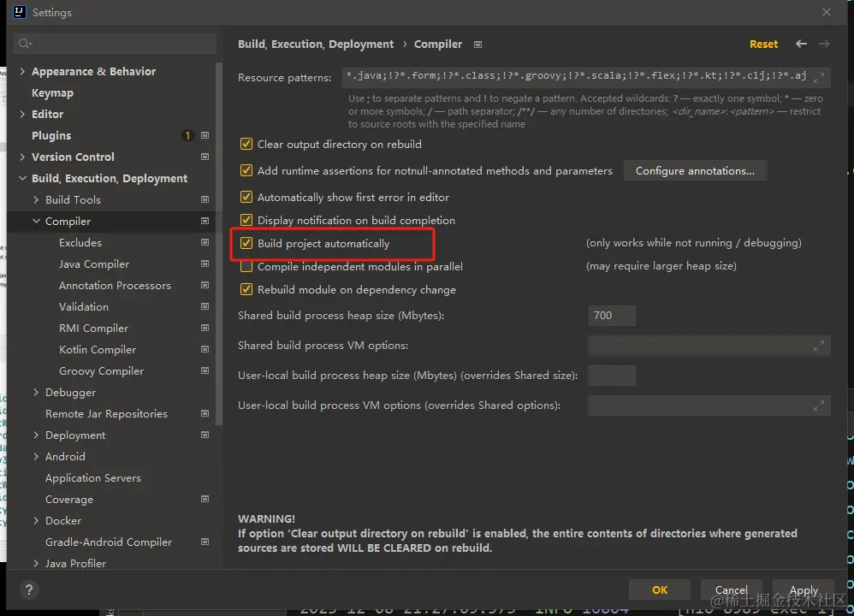Viewport: 854px width, 616px height.
Task: Go to Application Servers settings
Action: click(93, 478)
